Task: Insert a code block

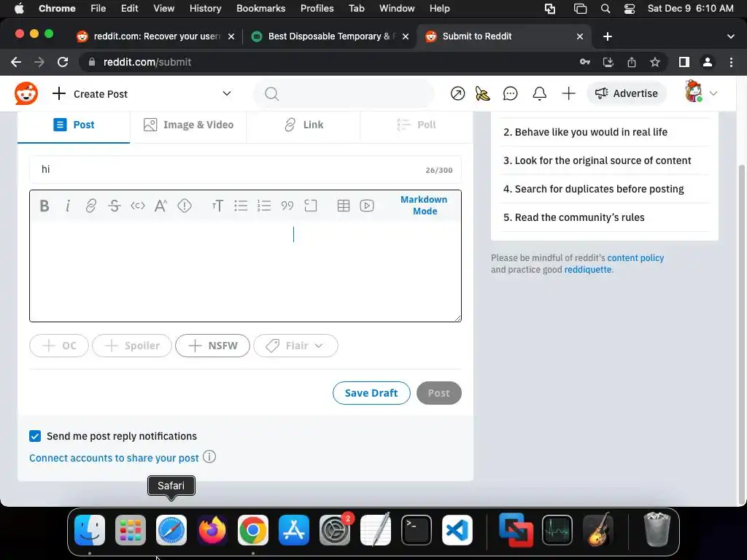Action: pyautogui.click(x=311, y=206)
